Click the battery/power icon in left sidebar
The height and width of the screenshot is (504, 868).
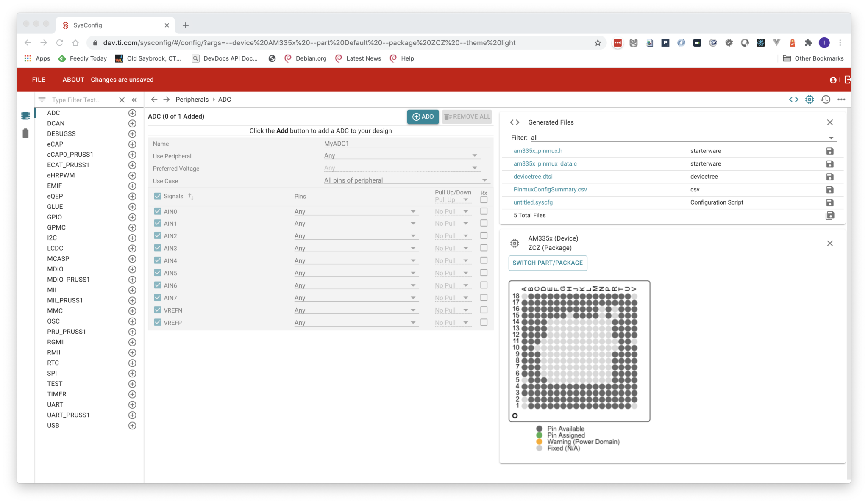(25, 133)
